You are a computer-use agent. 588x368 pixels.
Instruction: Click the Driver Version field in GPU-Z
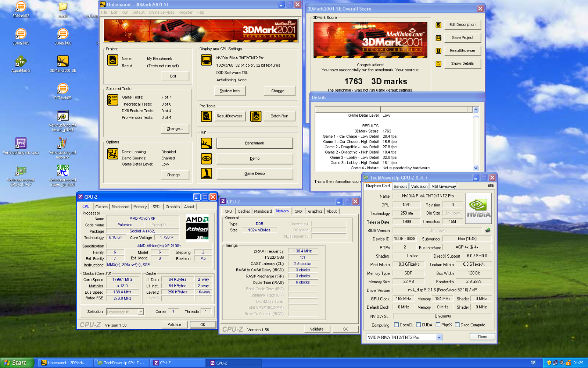point(442,290)
